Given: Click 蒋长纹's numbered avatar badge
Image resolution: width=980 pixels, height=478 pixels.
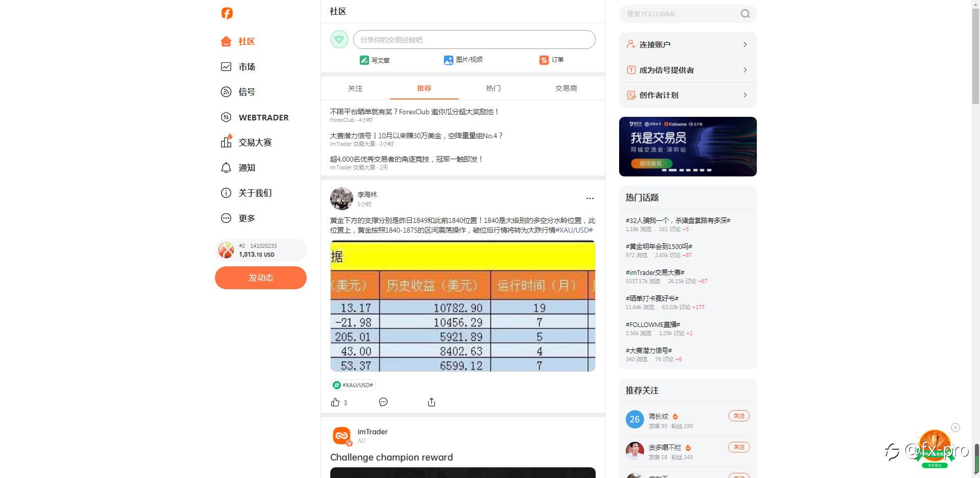Looking at the screenshot, I should click(635, 419).
